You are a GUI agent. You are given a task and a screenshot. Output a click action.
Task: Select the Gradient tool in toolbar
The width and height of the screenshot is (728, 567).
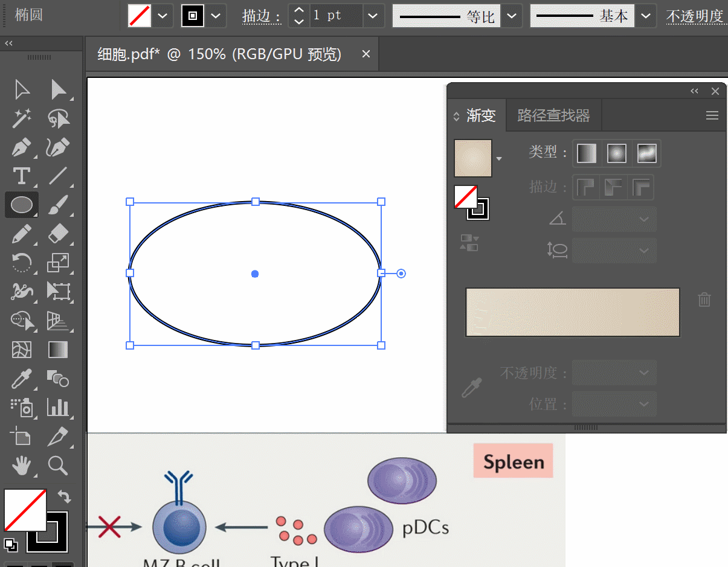point(59,350)
